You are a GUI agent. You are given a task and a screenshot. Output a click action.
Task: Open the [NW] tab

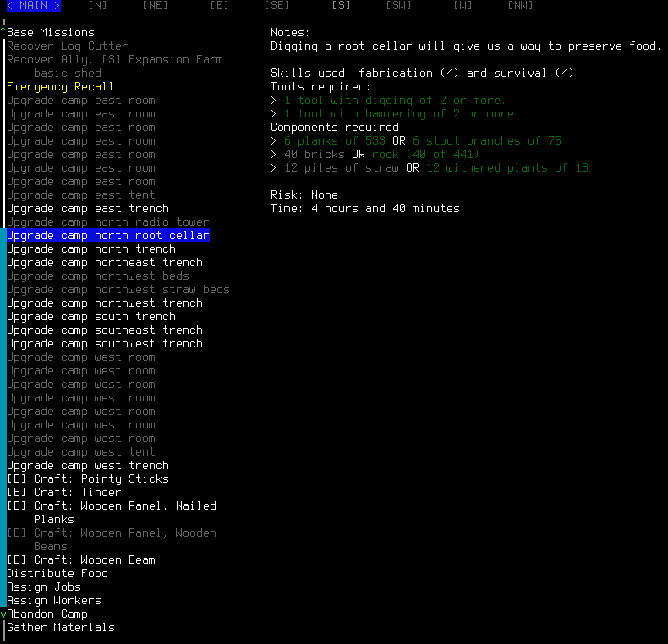pyautogui.click(x=520, y=6)
